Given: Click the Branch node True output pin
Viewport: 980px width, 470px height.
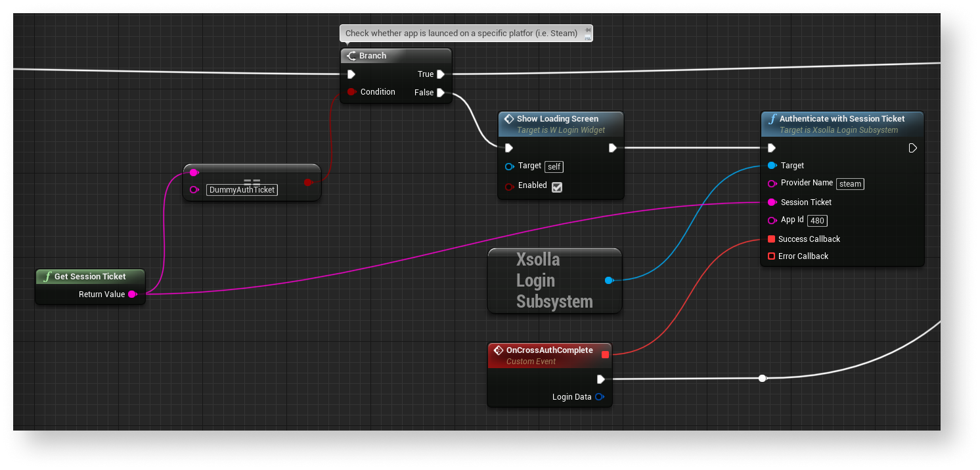Looking at the screenshot, I should pos(441,74).
